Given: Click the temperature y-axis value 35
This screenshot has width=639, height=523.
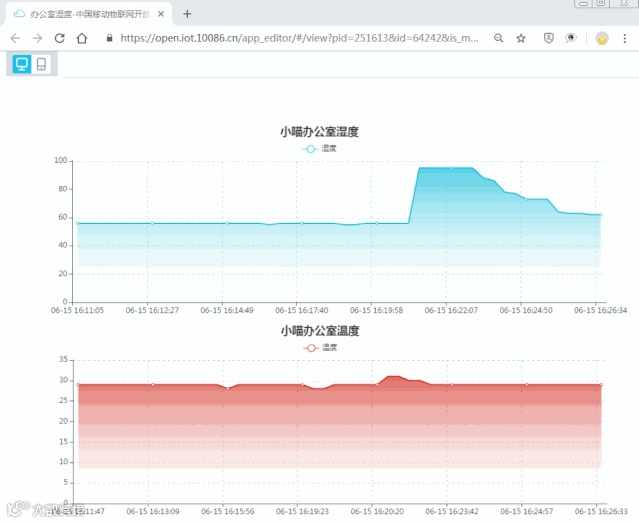Looking at the screenshot, I should point(64,360).
